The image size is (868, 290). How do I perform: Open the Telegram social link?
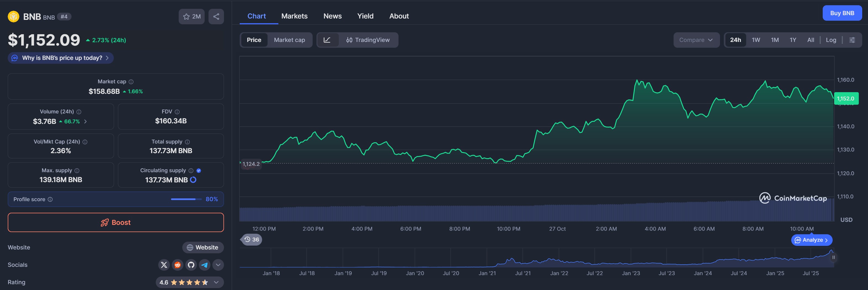coord(205,265)
